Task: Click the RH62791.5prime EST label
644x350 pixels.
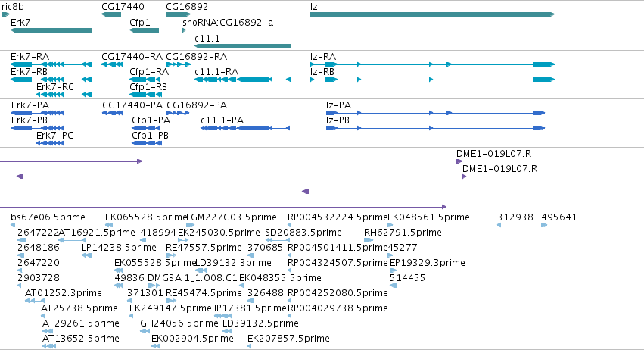Action: pos(403,233)
